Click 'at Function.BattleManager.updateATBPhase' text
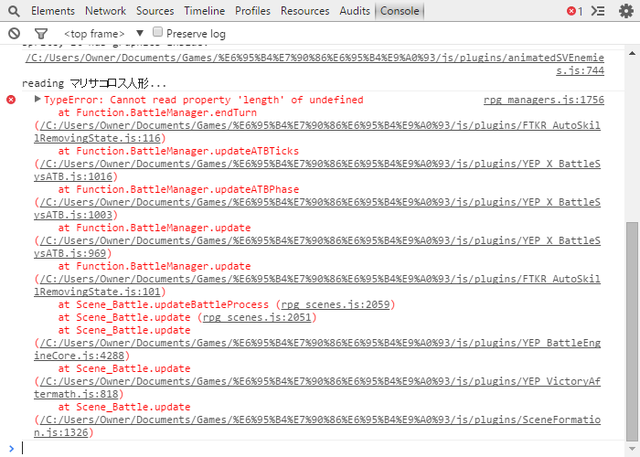Image resolution: width=640 pixels, height=457 pixels. point(178,189)
